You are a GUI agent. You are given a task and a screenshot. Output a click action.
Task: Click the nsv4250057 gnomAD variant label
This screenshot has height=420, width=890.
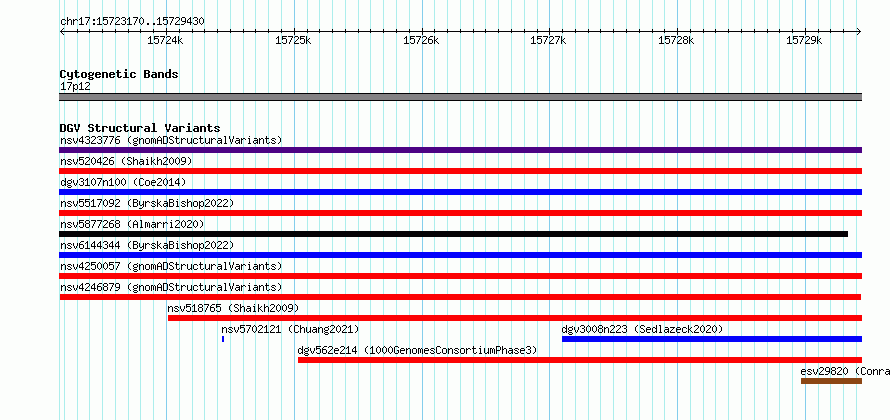[x=171, y=266]
